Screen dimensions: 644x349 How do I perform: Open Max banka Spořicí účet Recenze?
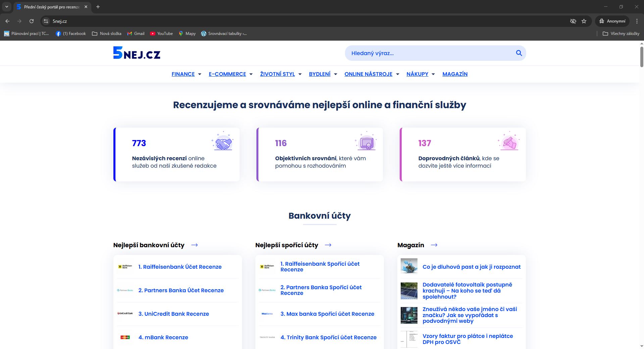tap(327, 314)
